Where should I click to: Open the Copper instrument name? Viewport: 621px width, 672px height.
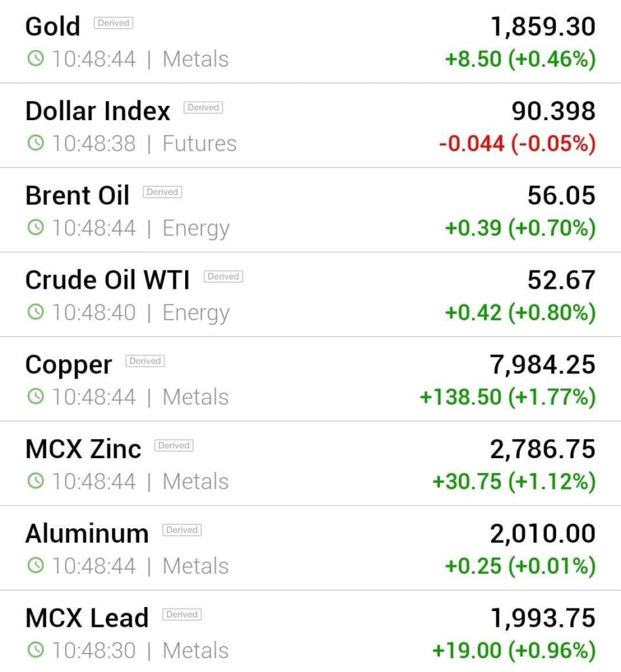tap(68, 365)
